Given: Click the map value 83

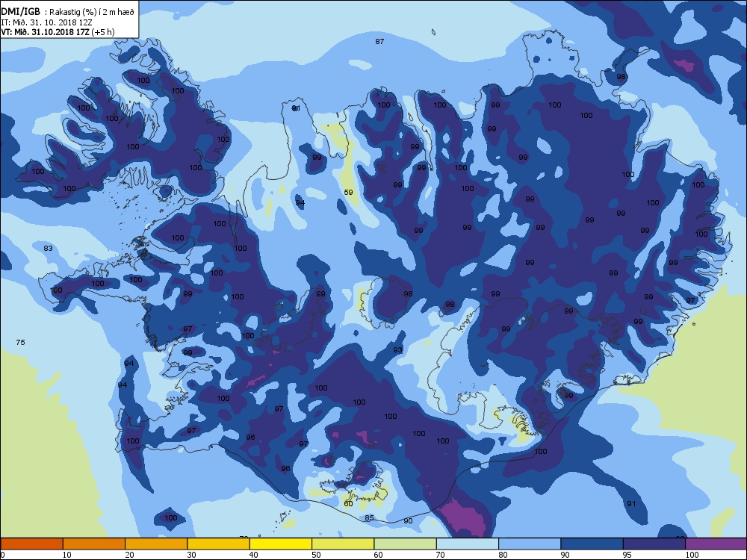Looking at the screenshot, I should tap(48, 248).
